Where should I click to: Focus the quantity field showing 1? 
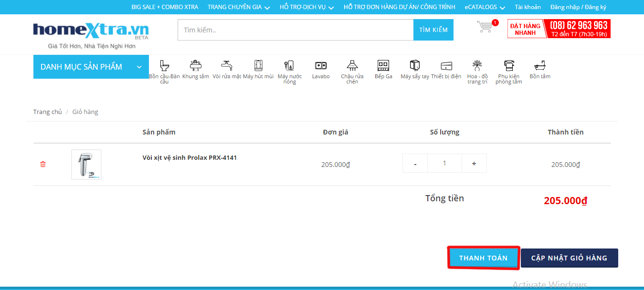click(x=444, y=163)
